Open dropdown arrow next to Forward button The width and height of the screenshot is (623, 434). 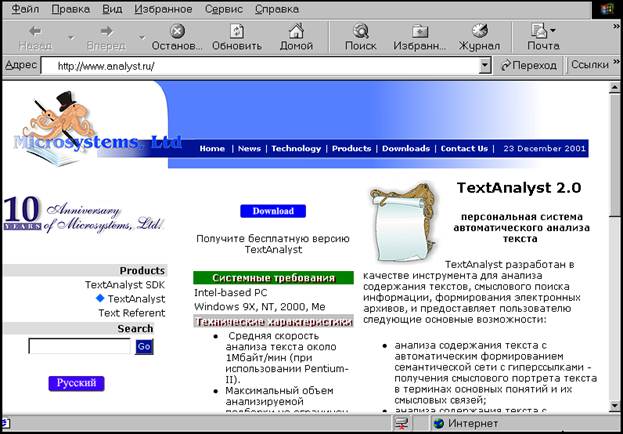142,38
